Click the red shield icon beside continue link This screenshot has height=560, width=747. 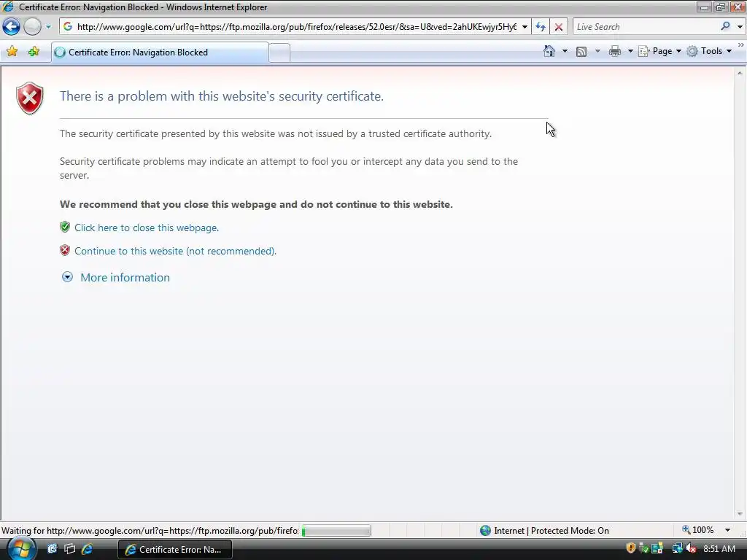(x=65, y=250)
